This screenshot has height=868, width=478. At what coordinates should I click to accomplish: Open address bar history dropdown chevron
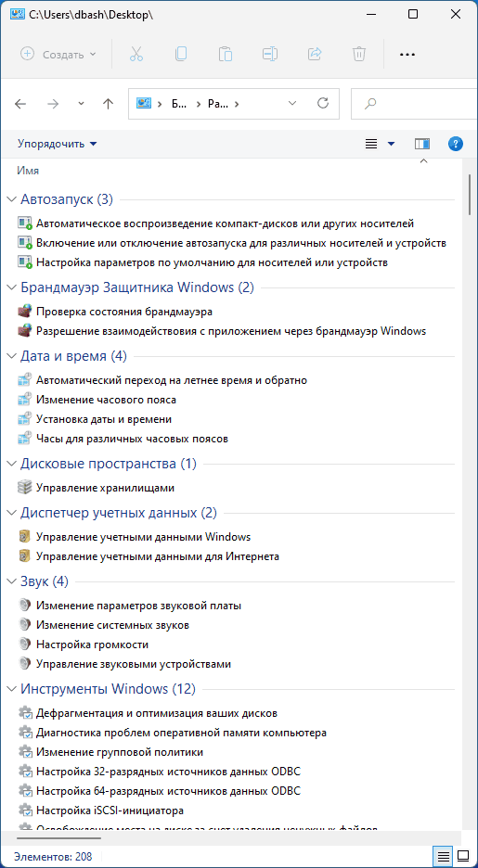[x=292, y=103]
